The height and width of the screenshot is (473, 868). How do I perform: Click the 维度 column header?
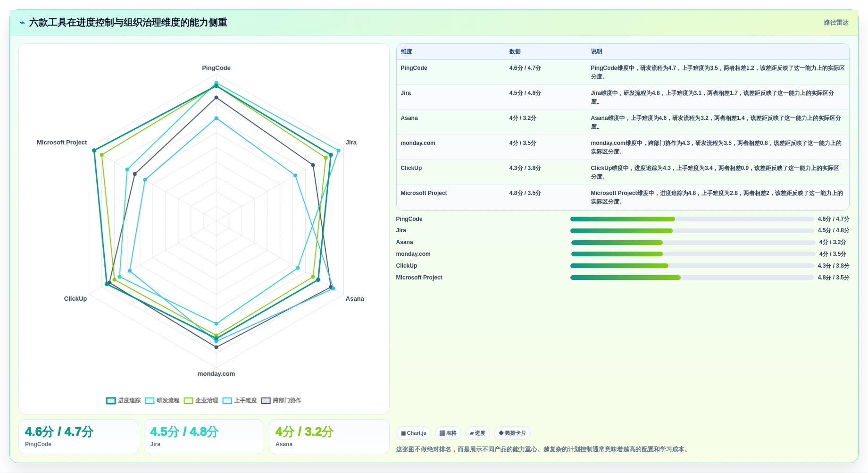tap(406, 52)
